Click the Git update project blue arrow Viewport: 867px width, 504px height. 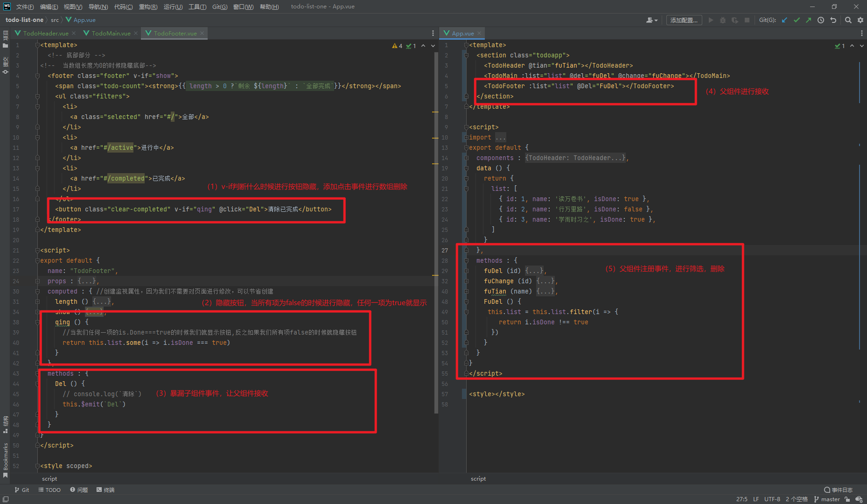pyautogui.click(x=784, y=20)
